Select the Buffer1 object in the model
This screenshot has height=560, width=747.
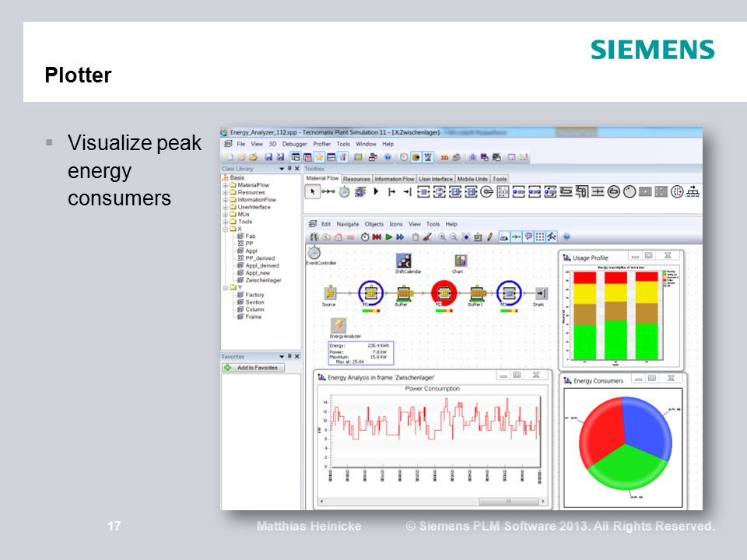pos(476,293)
